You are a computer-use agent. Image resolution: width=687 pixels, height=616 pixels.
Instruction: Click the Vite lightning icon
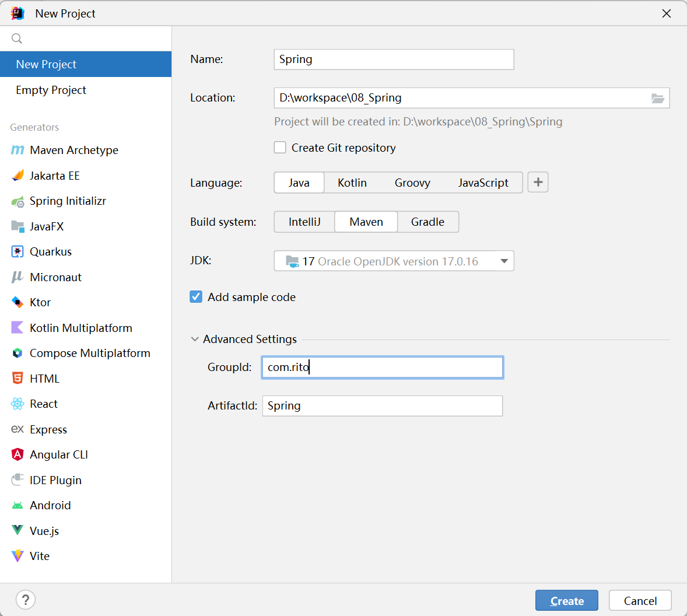(x=17, y=556)
